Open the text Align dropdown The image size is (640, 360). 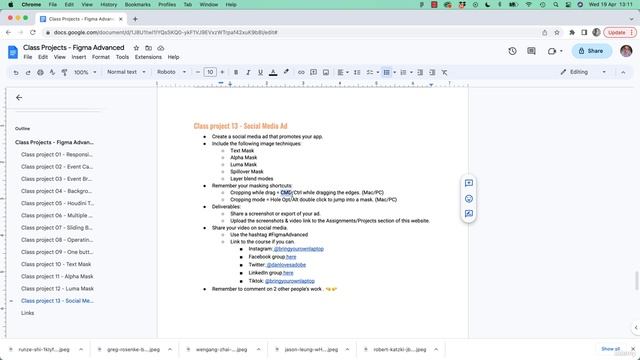pos(342,72)
